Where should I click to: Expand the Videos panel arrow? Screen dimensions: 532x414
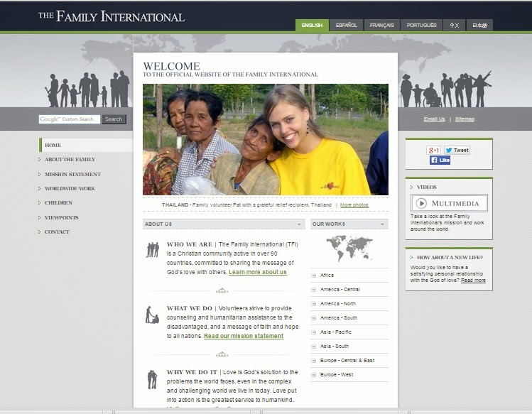pos(411,187)
